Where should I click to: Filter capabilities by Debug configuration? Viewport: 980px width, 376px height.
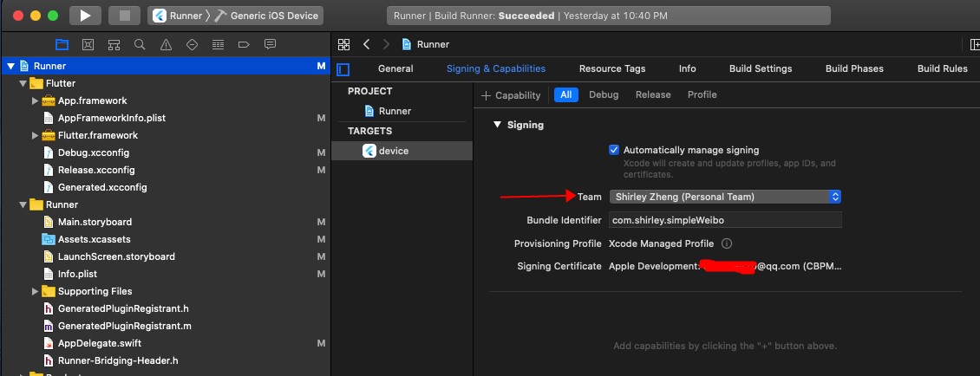pyautogui.click(x=604, y=95)
